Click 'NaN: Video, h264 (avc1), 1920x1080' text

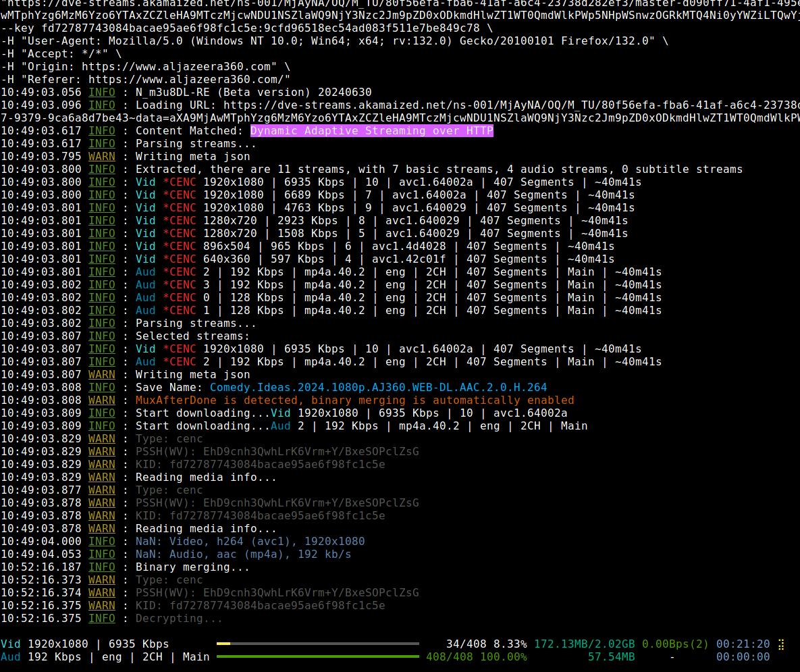(250, 542)
